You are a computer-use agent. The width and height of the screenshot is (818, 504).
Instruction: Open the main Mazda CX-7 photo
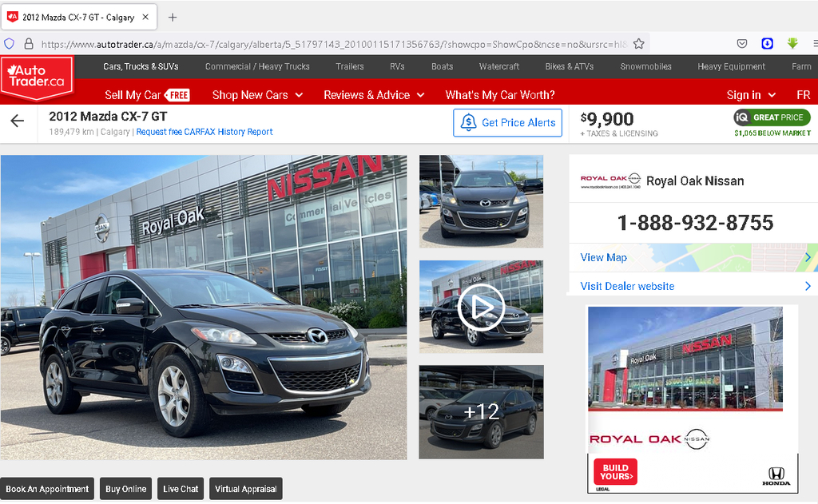click(204, 308)
